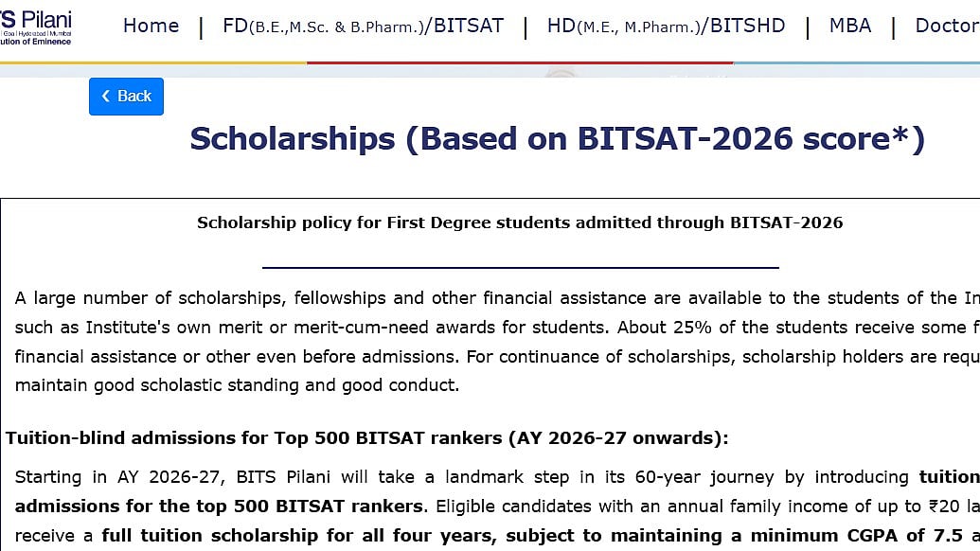
Task: Click the Back button
Action: click(126, 96)
